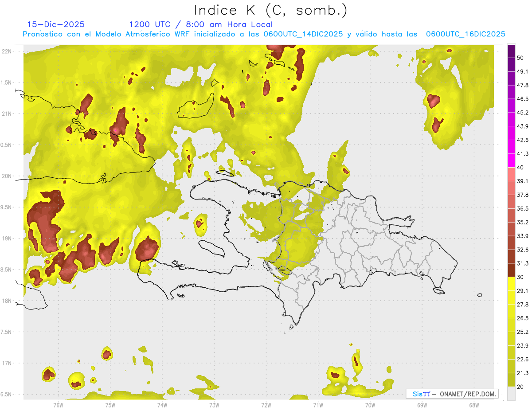Click legend value 22.6
Viewport: 532px width, 411px height.
point(523,360)
